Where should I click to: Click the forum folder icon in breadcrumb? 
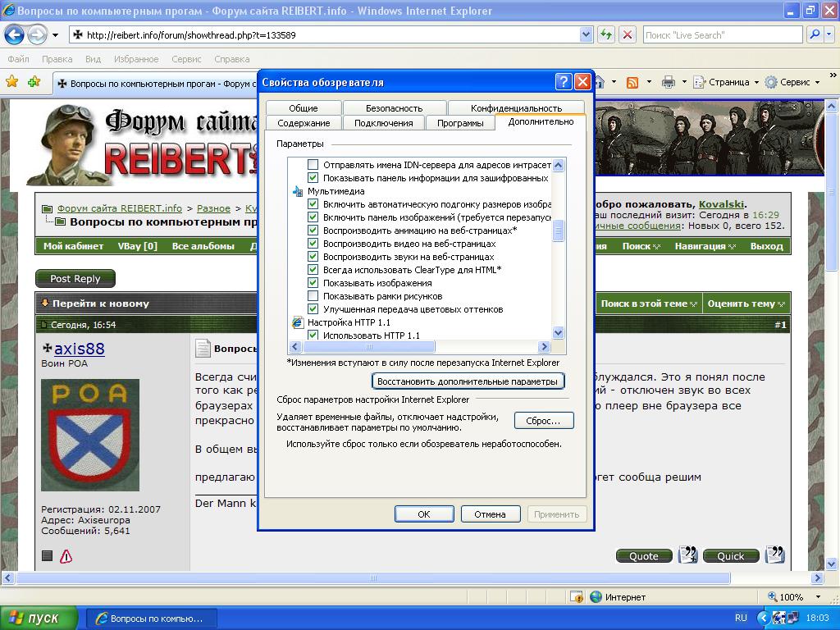47,208
